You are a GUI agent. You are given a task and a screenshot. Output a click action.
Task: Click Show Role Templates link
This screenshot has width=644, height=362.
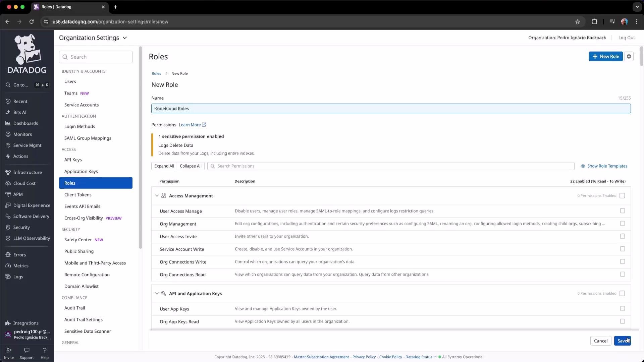pyautogui.click(x=604, y=166)
